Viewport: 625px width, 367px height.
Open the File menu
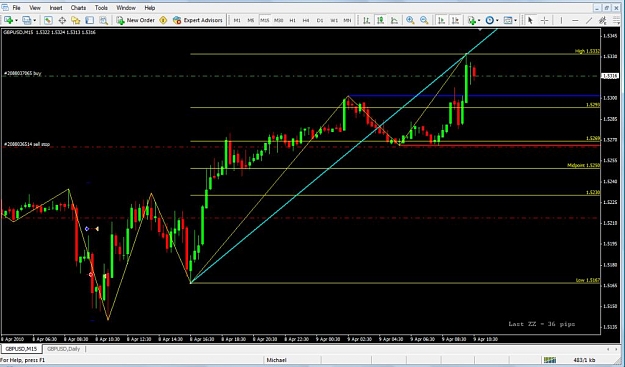[x=16, y=8]
